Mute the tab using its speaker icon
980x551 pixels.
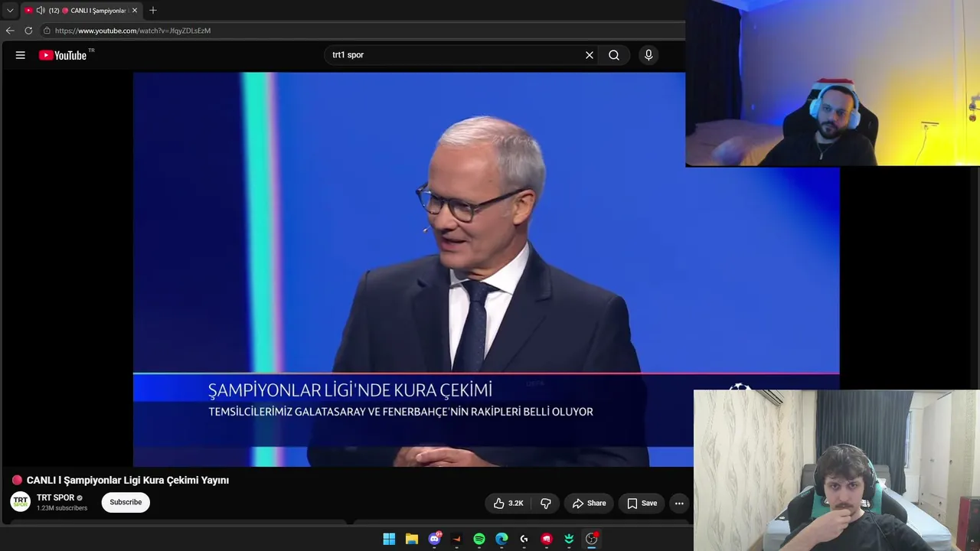(x=41, y=11)
